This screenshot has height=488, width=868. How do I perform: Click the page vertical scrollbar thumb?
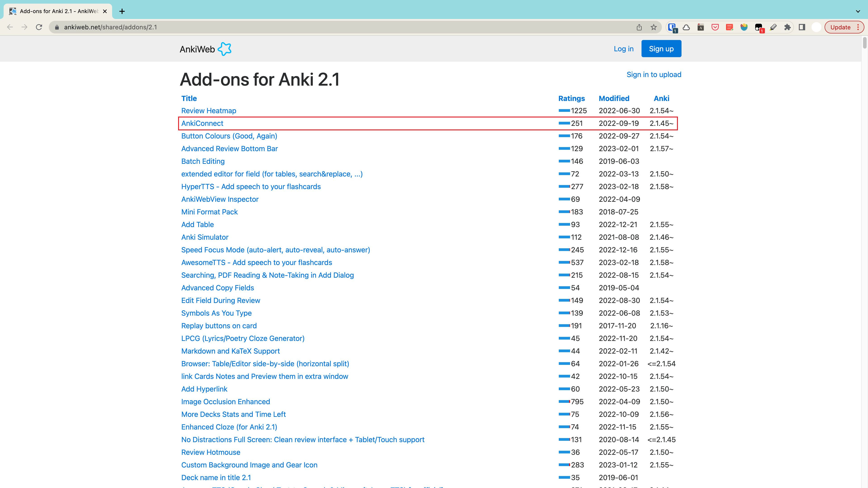pyautogui.click(x=865, y=43)
